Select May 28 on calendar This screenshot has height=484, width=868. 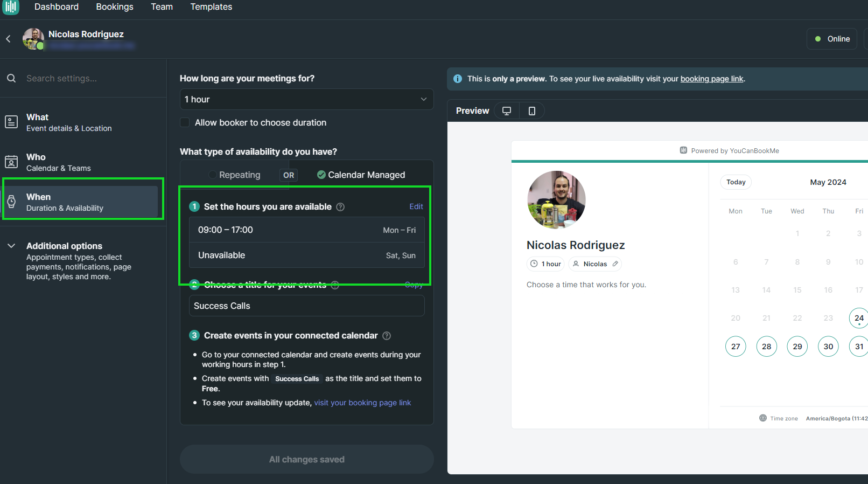pyautogui.click(x=767, y=347)
